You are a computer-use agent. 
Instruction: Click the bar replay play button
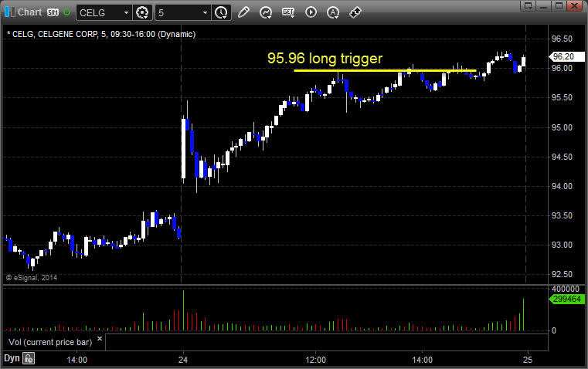pos(311,12)
